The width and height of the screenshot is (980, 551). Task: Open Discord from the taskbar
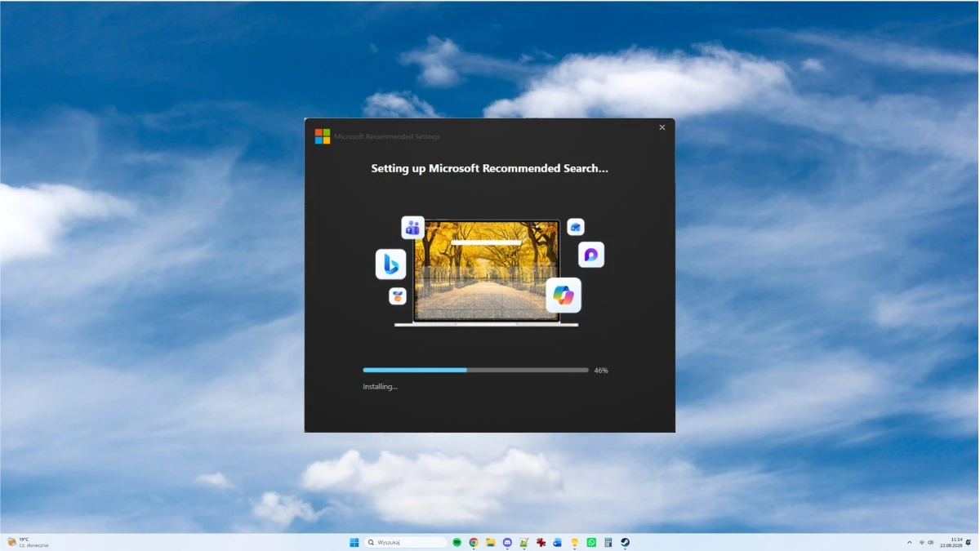tap(507, 542)
